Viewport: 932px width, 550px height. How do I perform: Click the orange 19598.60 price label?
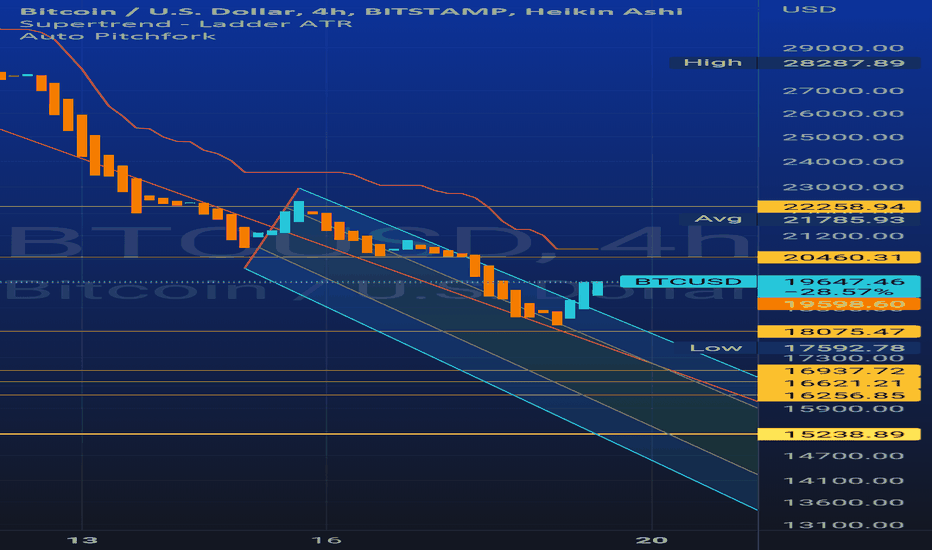coord(839,304)
